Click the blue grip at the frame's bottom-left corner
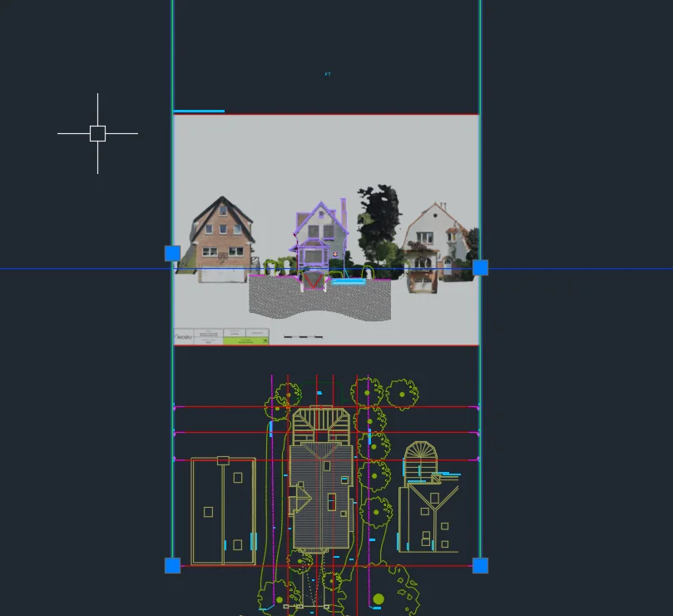Image resolution: width=673 pixels, height=616 pixels. (172, 565)
